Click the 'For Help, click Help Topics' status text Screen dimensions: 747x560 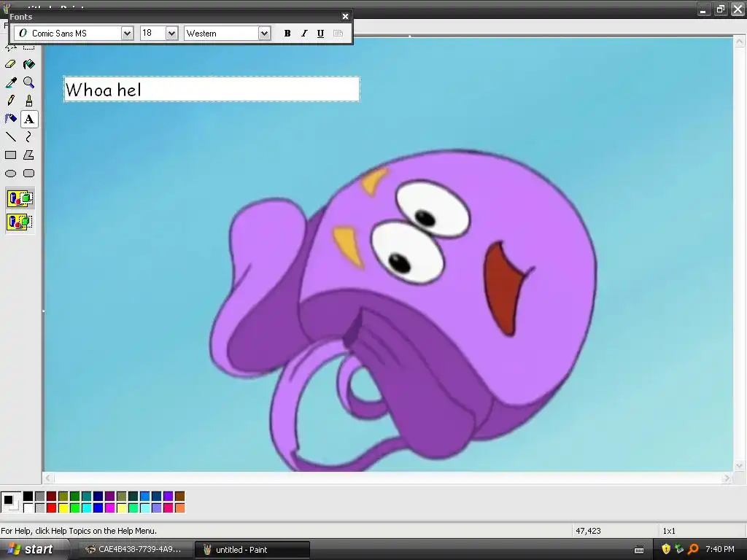click(79, 531)
